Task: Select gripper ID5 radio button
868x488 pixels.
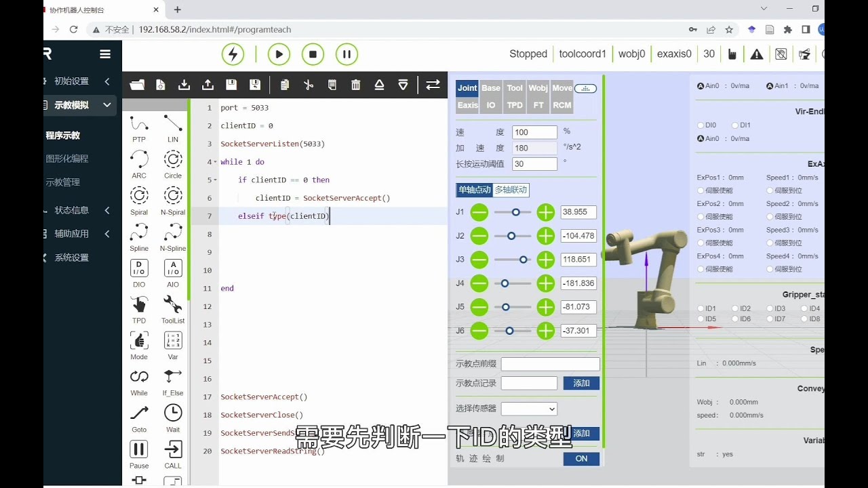Action: pos(701,319)
